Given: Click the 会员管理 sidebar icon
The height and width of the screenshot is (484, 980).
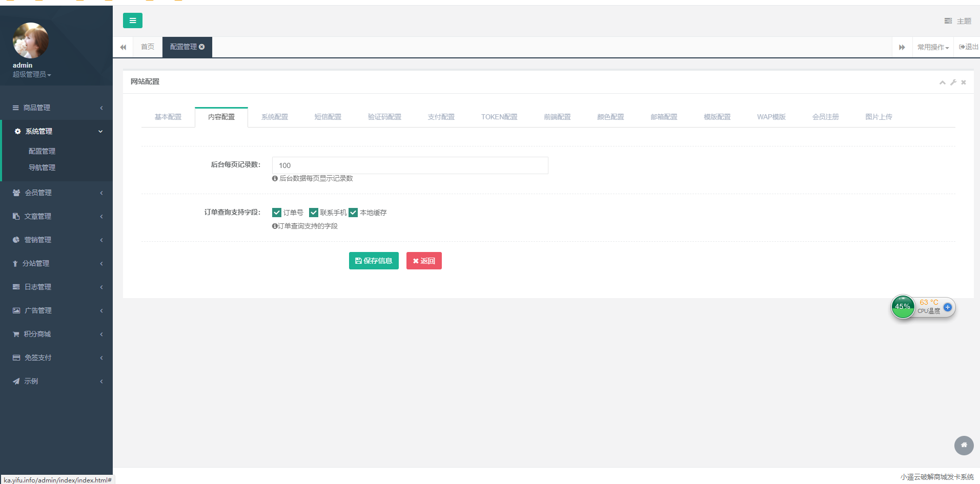Looking at the screenshot, I should pos(15,193).
